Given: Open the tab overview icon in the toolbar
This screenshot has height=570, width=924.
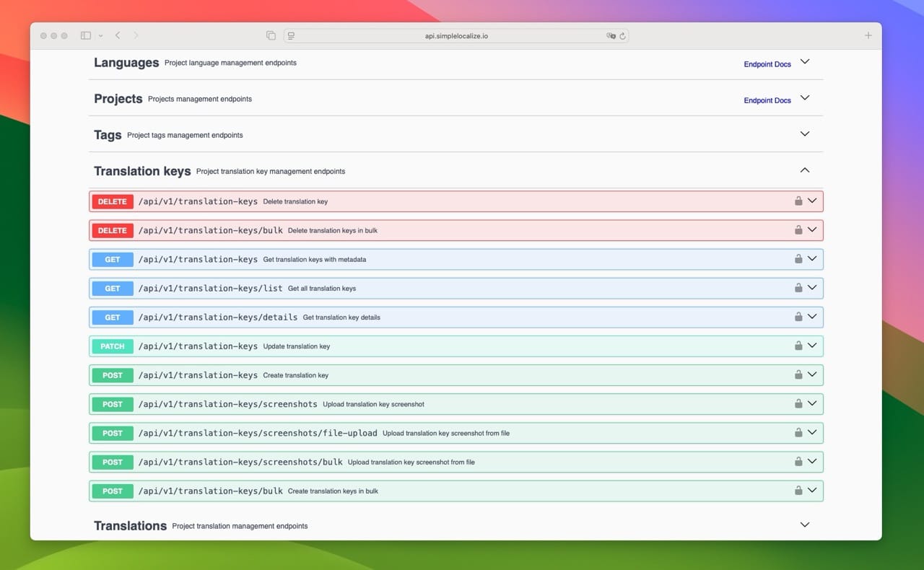Looking at the screenshot, I should click(x=271, y=35).
